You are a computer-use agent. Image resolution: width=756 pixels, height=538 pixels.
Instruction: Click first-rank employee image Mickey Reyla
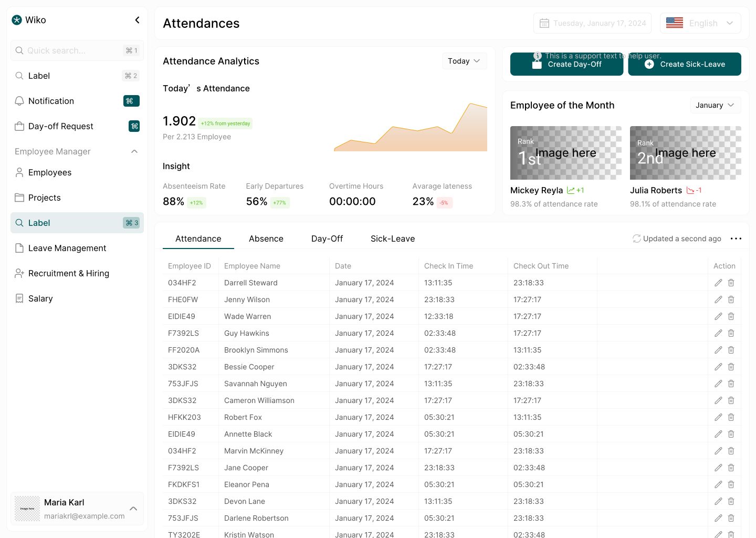click(x=566, y=153)
